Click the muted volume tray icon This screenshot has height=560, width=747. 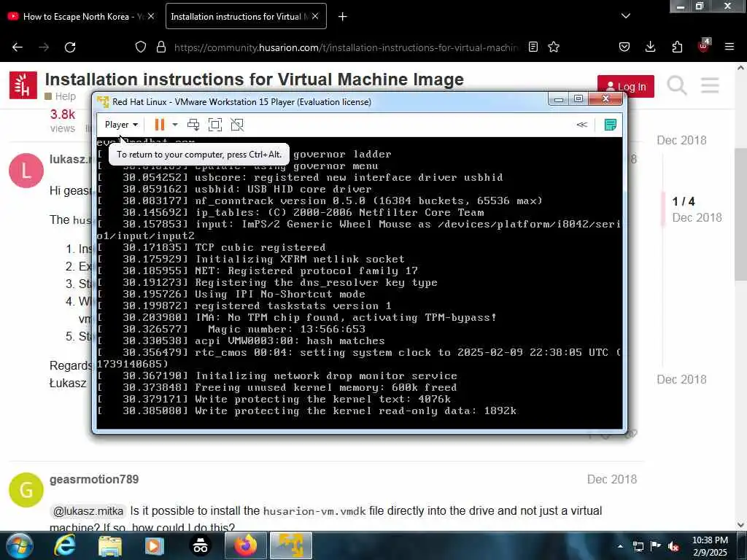pos(673,546)
